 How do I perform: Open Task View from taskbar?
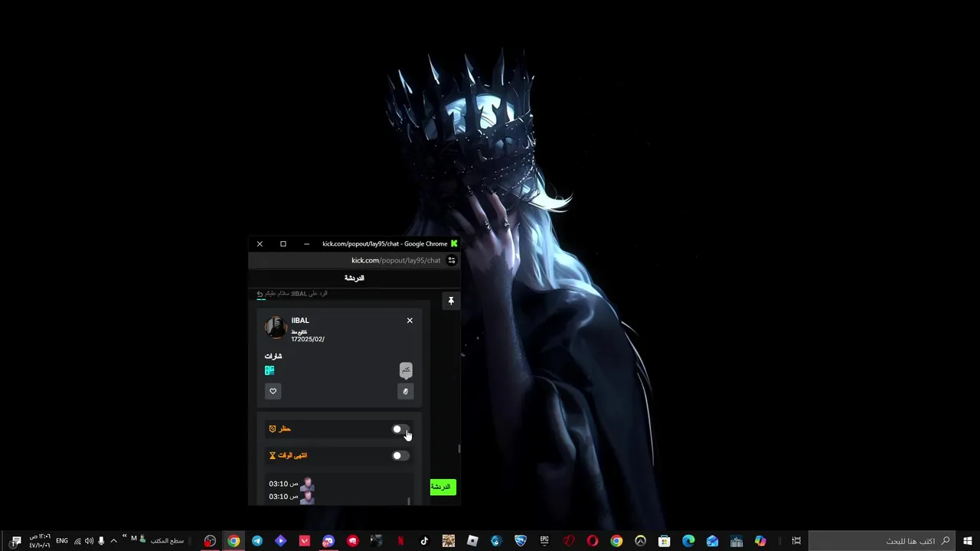796,541
